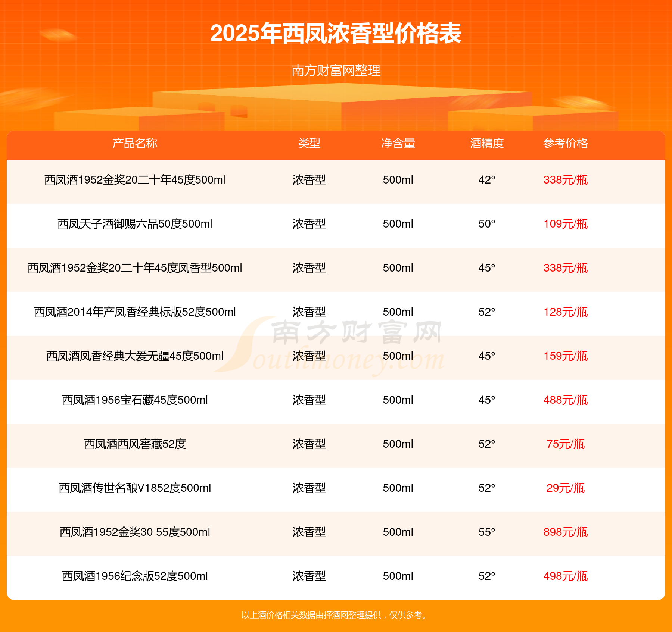Click the price "498元/瓶"
Screen dimensions: 672x632
click(x=566, y=576)
